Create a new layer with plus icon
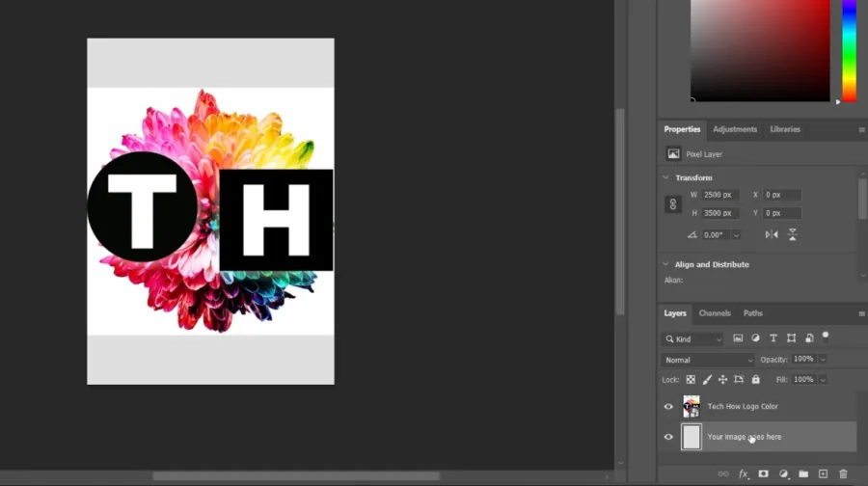This screenshot has height=486, width=868. point(824,473)
